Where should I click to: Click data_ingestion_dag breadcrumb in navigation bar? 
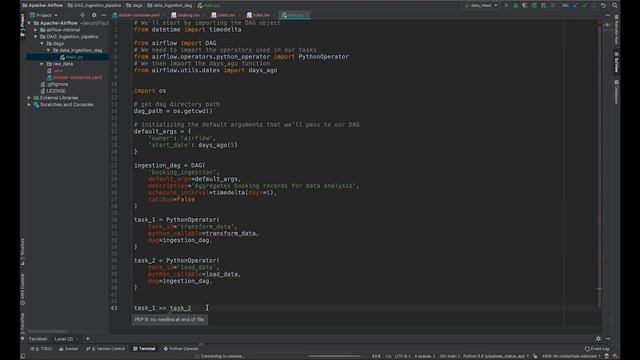pos(170,6)
